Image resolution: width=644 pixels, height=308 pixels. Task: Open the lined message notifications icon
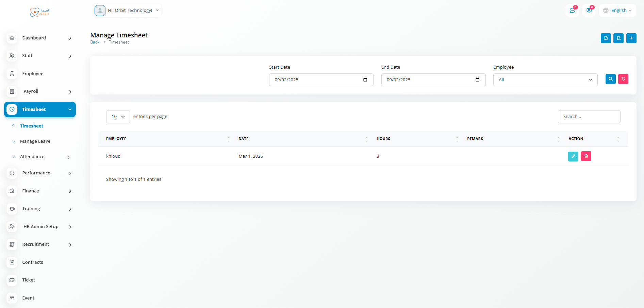(x=589, y=11)
